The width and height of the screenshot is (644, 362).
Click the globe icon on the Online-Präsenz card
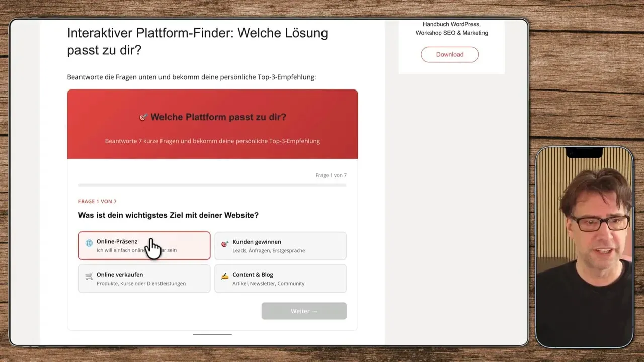(x=89, y=242)
